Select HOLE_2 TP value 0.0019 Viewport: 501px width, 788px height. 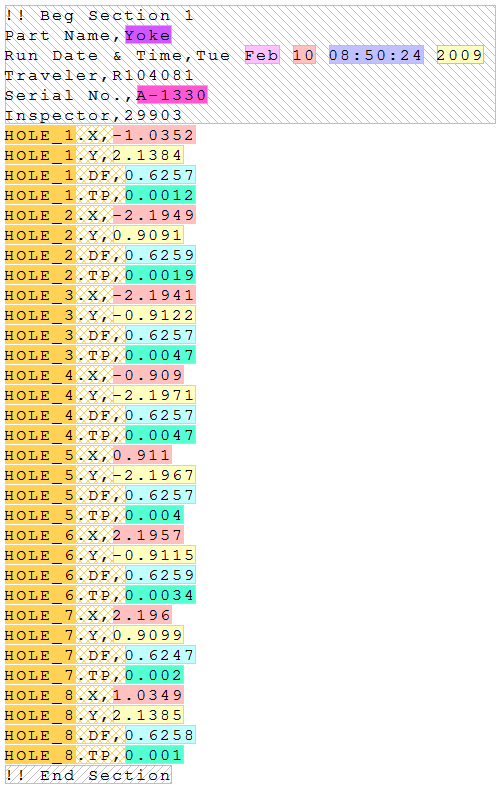click(x=160, y=275)
